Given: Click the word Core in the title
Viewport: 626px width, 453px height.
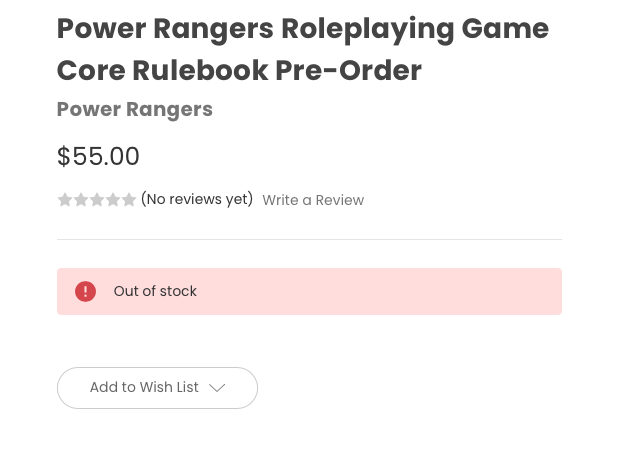Looking at the screenshot, I should (x=91, y=71).
